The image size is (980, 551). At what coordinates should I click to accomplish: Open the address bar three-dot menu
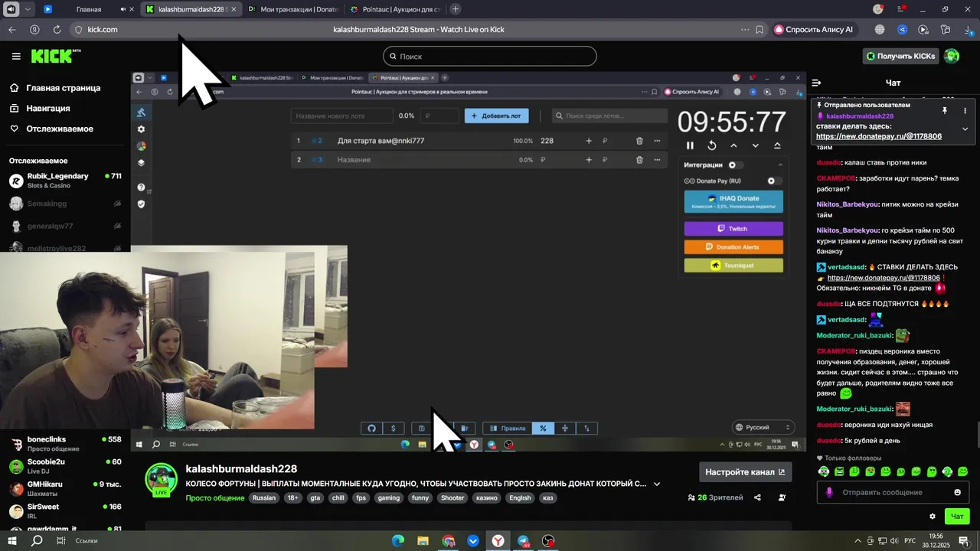click(x=745, y=29)
